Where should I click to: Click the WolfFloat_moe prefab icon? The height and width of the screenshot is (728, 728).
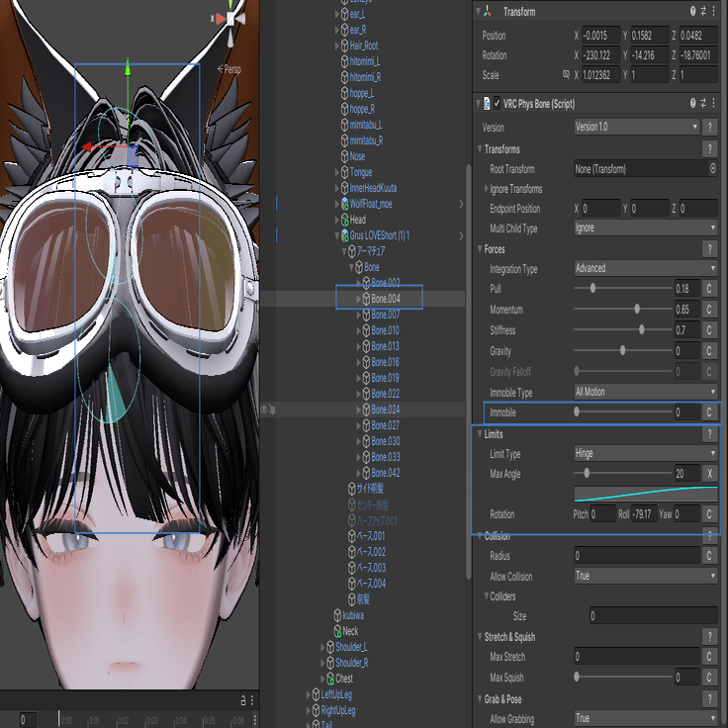point(343,204)
